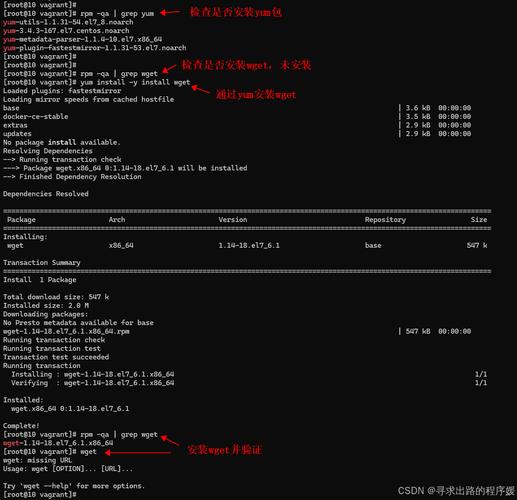
Task: Click the CSDN watermark text
Action: click(x=456, y=491)
